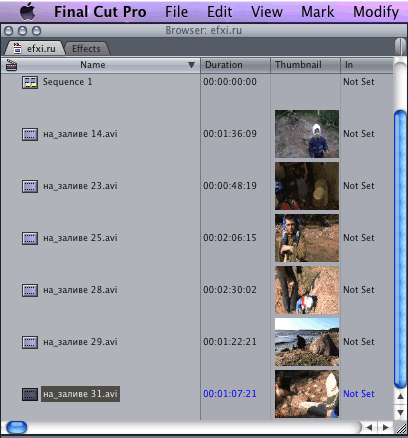
Task: Click thumbnail of на_заливе 29.avi
Action: click(x=307, y=342)
